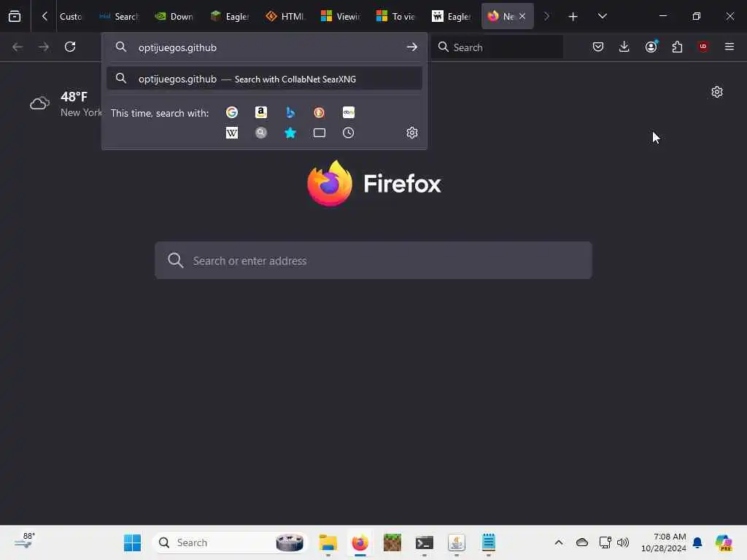This screenshot has width=747, height=560.
Task: Switch to the Search tab
Action: (x=119, y=16)
